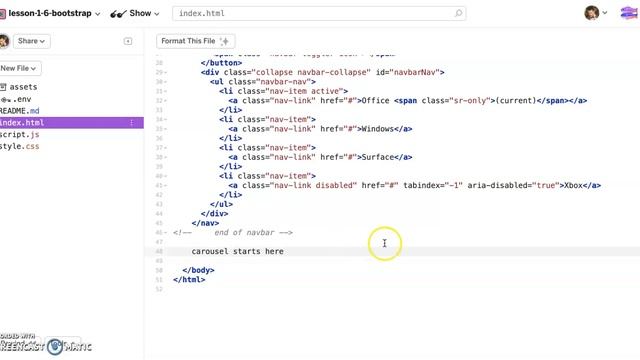The height and width of the screenshot is (360, 640).
Task: Click the sr-only class text
Action: [x=471, y=100]
